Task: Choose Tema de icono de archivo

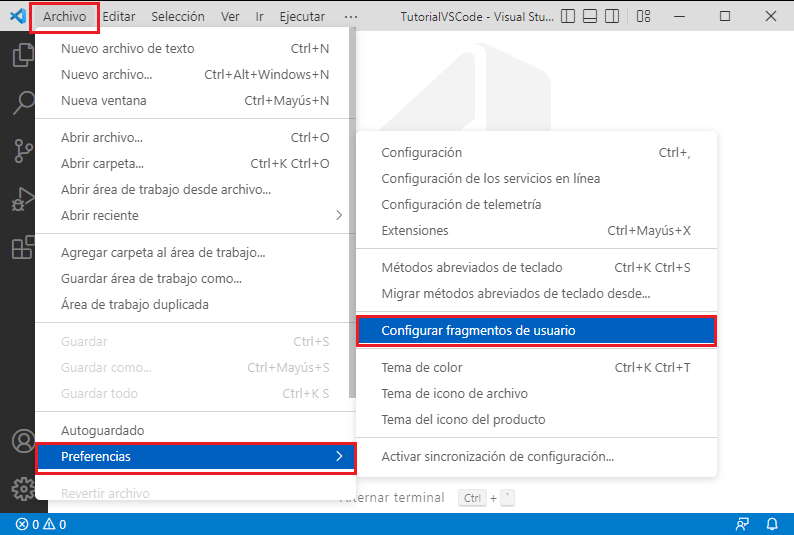Action: pos(536,394)
